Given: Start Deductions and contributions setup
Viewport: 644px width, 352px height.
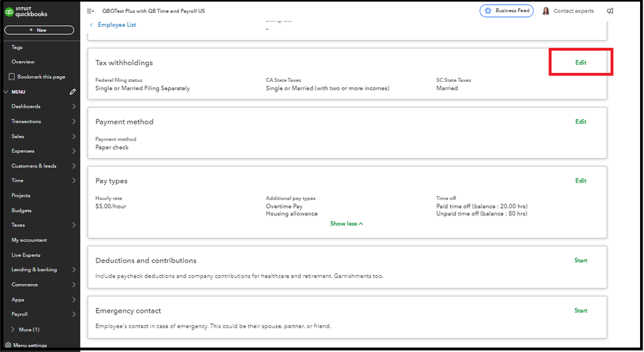Looking at the screenshot, I should (581, 260).
